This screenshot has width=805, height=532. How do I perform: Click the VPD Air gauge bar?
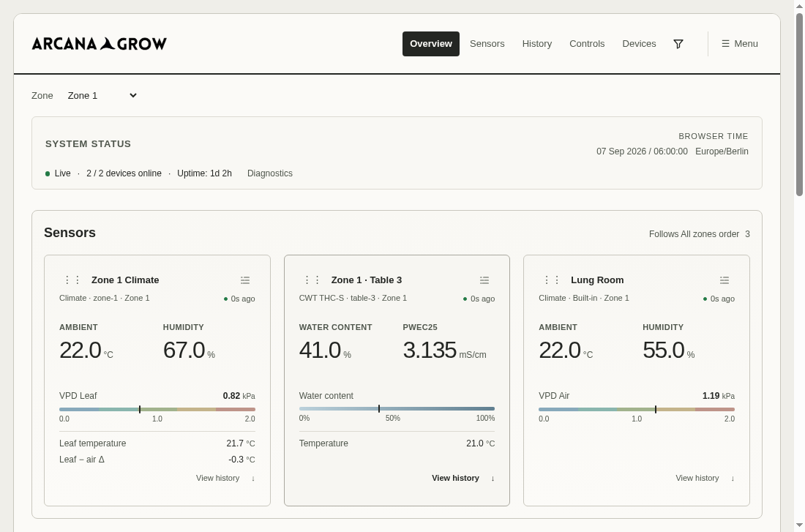tap(637, 409)
